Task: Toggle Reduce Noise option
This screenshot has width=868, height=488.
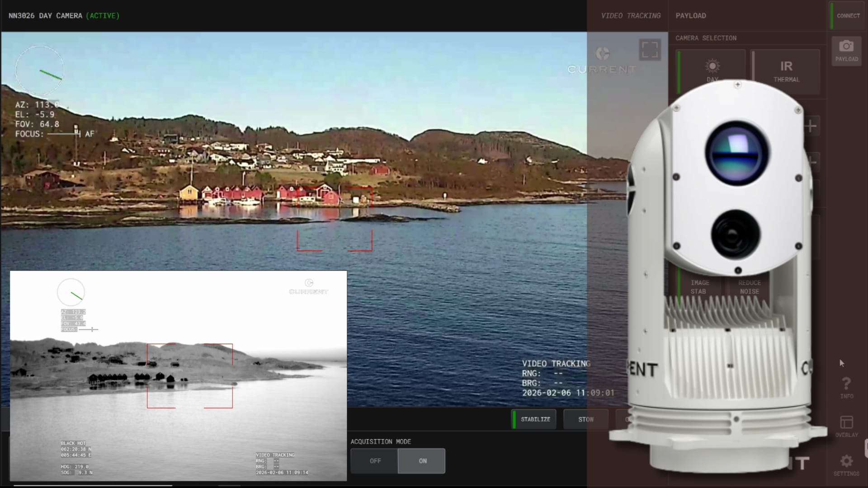Action: coord(749,286)
